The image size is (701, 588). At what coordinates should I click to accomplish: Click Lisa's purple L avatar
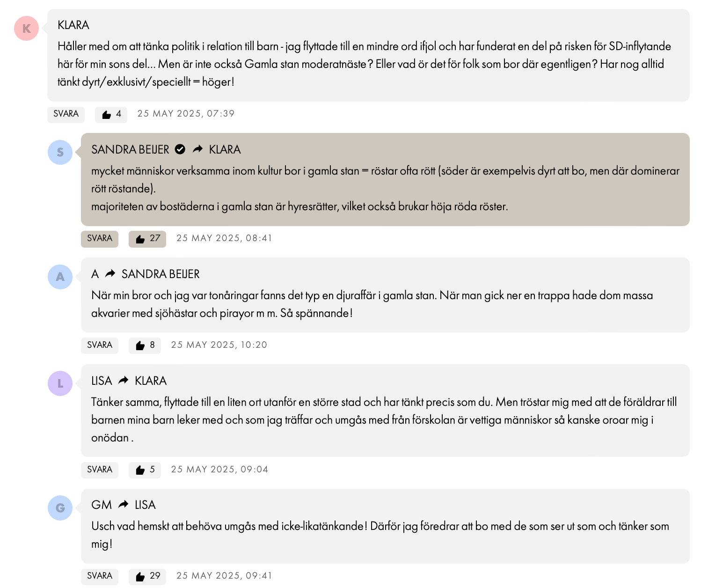click(x=60, y=383)
